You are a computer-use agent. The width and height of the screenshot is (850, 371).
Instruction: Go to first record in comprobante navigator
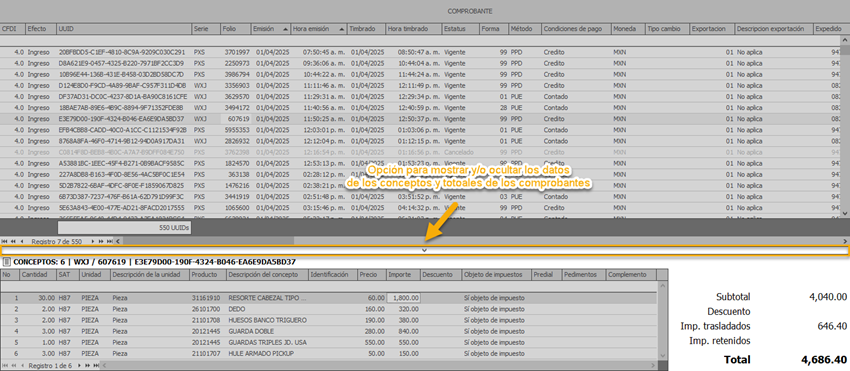(4, 241)
